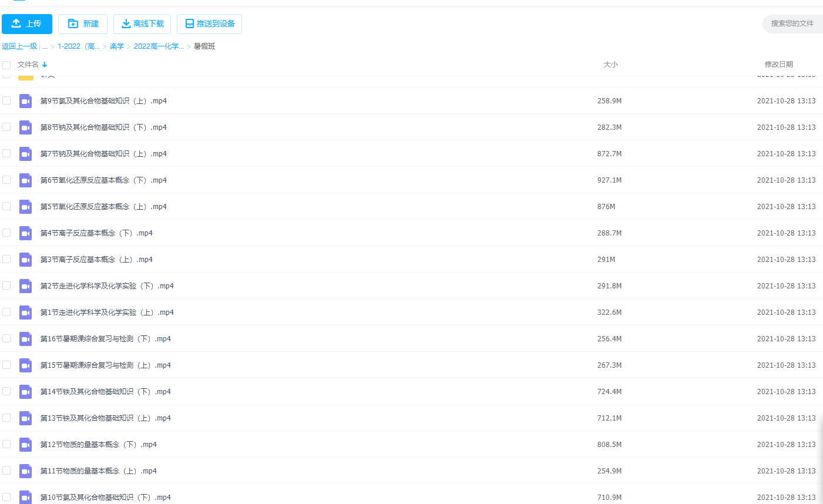Click video file icon of 第7节钠及其化合物基础知识（上）.mp4
Image resolution: width=823 pixels, height=504 pixels.
(x=25, y=154)
